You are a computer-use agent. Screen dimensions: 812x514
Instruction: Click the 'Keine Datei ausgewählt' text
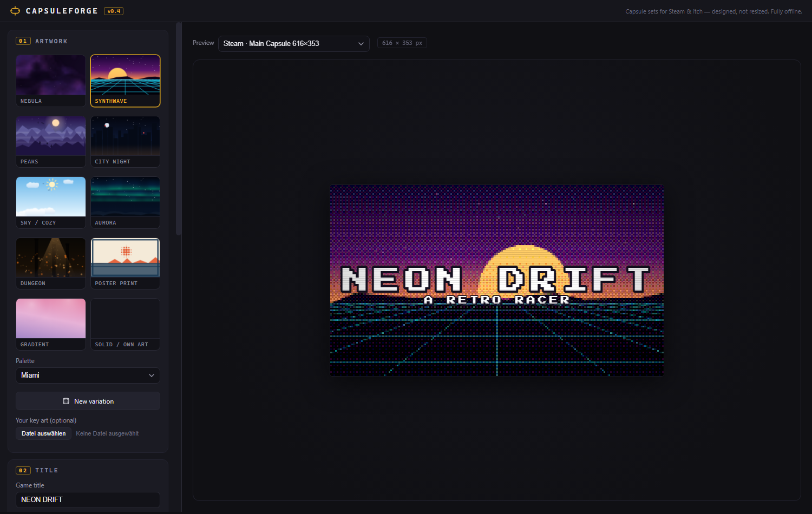(107, 433)
